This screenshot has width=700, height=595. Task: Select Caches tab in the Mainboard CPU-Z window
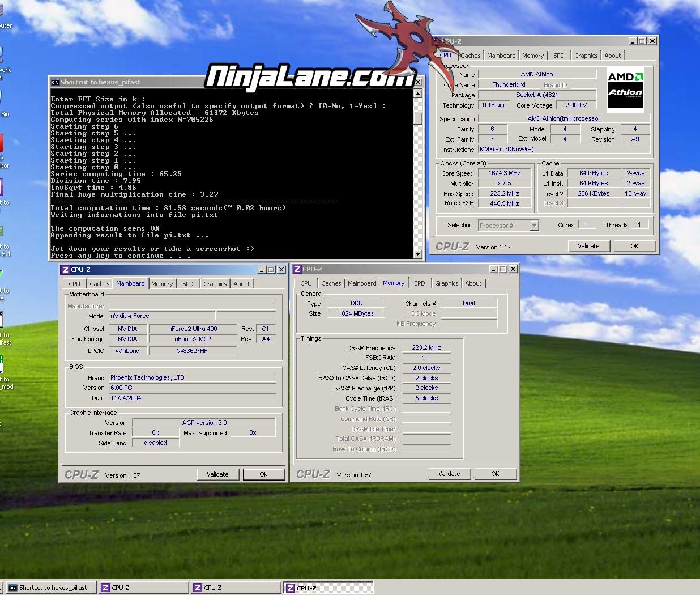tap(100, 284)
